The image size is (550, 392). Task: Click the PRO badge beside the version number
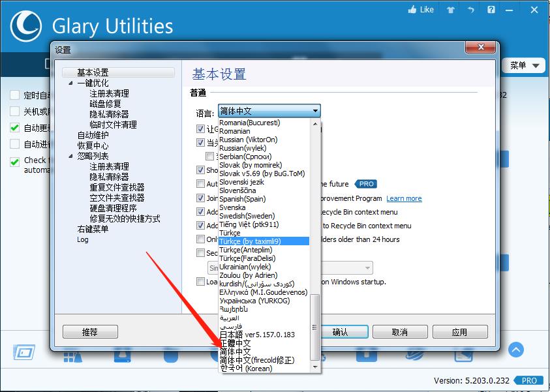click(529, 380)
